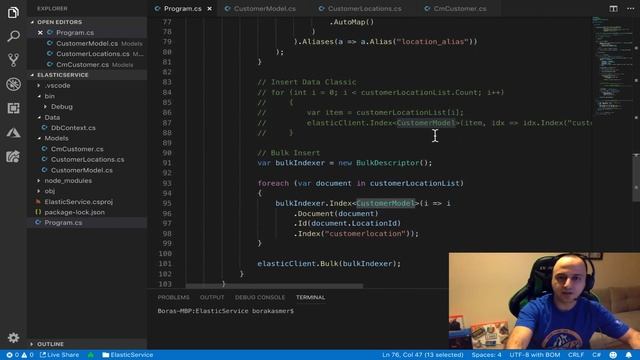Viewport: 640px width, 360px height.
Task: Open the editor More Actions menu
Action: 630,9
